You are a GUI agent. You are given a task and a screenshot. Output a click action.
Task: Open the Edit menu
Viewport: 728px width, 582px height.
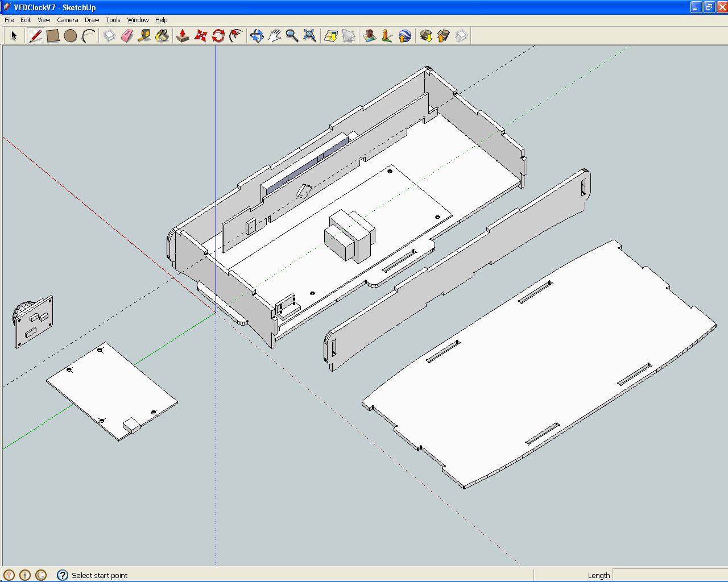coord(26,20)
